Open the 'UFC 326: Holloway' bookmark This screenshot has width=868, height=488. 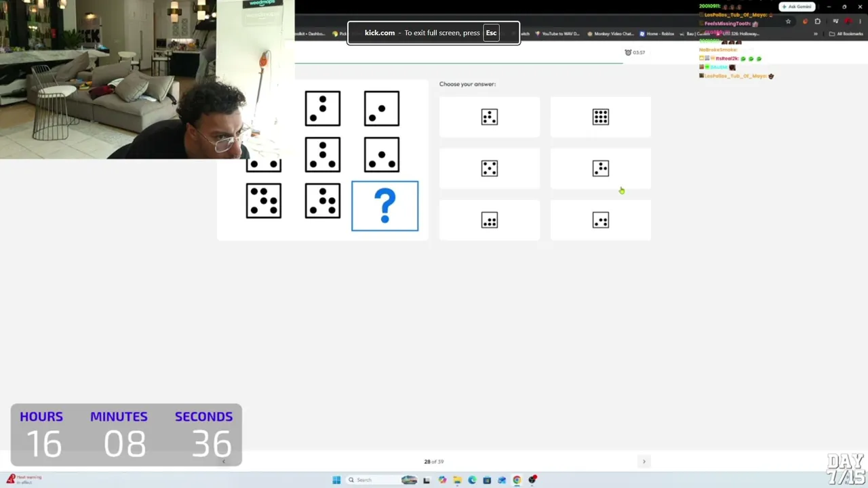click(x=737, y=34)
